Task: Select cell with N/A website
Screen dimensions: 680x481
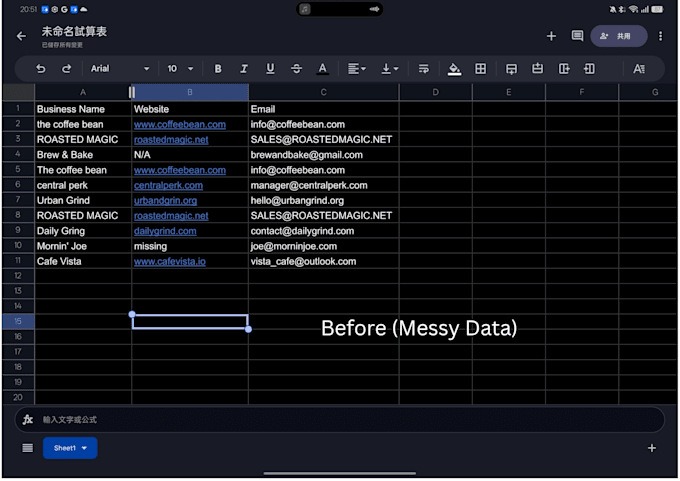Action: point(190,155)
